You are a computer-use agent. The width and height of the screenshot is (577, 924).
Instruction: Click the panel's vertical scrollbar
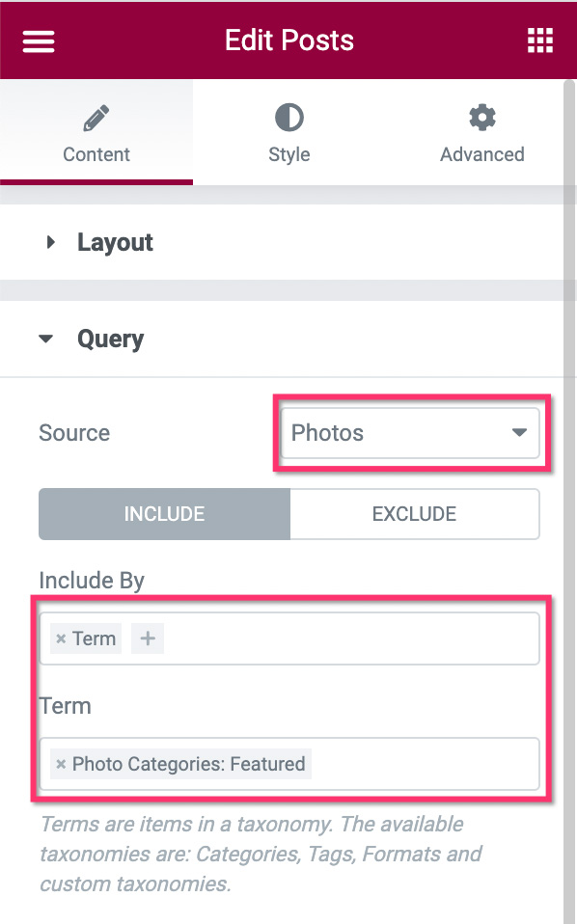coord(569,501)
